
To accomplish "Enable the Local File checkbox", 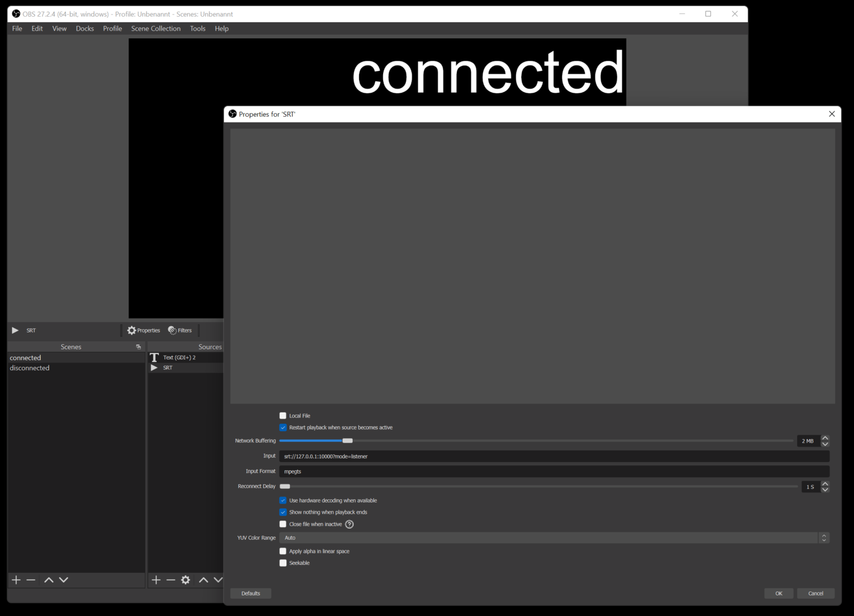I will click(283, 415).
